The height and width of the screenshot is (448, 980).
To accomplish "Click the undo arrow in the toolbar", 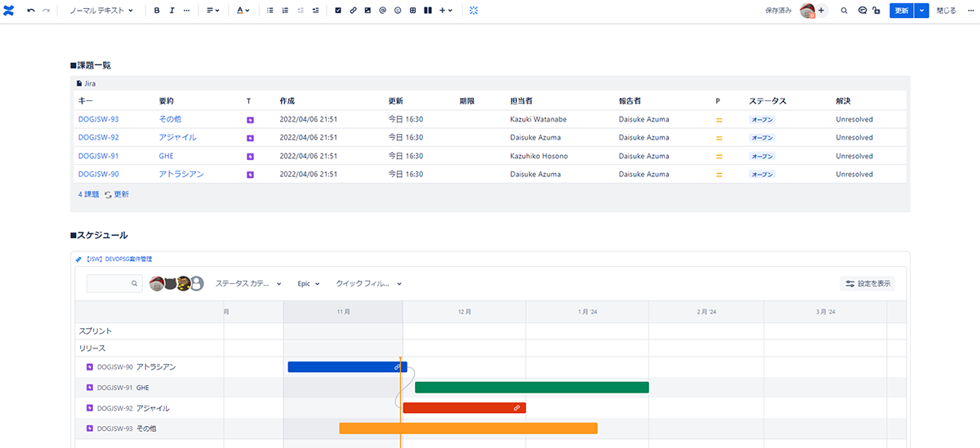I will (31, 11).
